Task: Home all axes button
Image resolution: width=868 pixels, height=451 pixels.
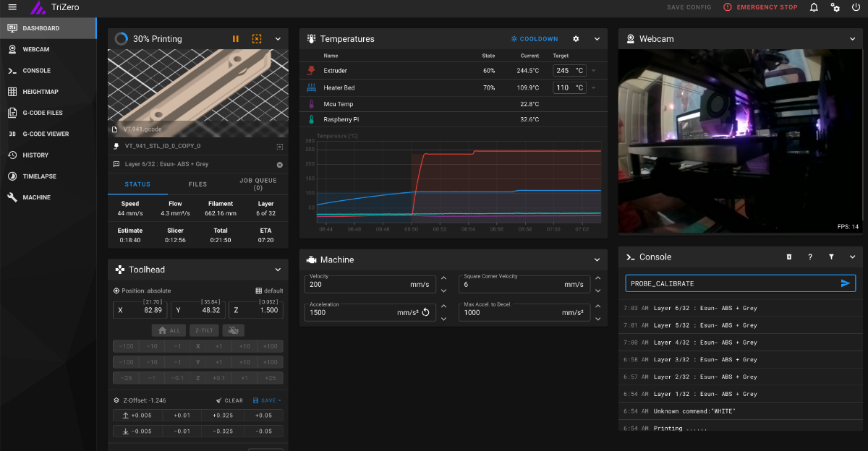Action: [x=169, y=330]
